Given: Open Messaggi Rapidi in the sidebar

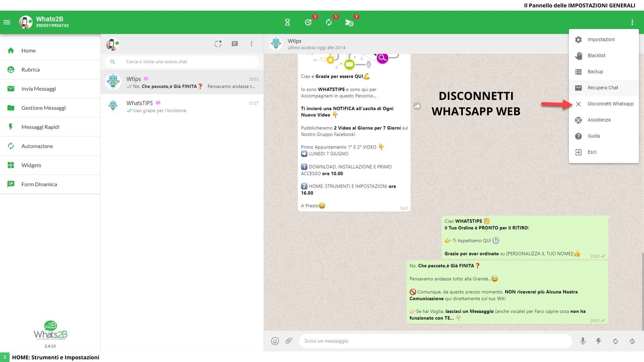Looking at the screenshot, I should point(50,127).
